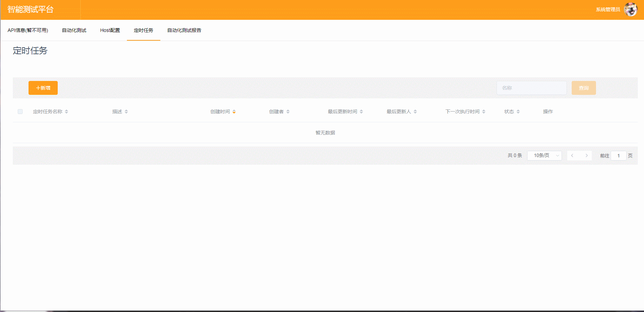The height and width of the screenshot is (312, 644).
Task: Click the 定时任务 page heading
Action: click(30, 51)
